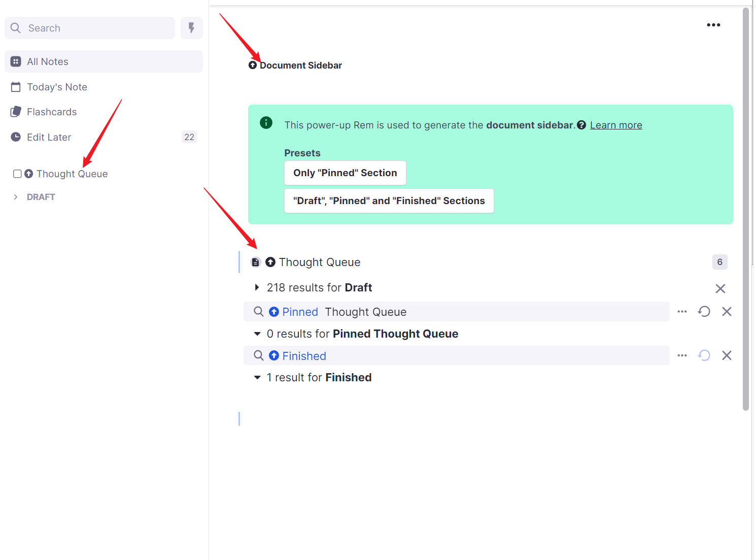Collapse the 1 result for Finished
The image size is (756, 560).
pyautogui.click(x=257, y=378)
